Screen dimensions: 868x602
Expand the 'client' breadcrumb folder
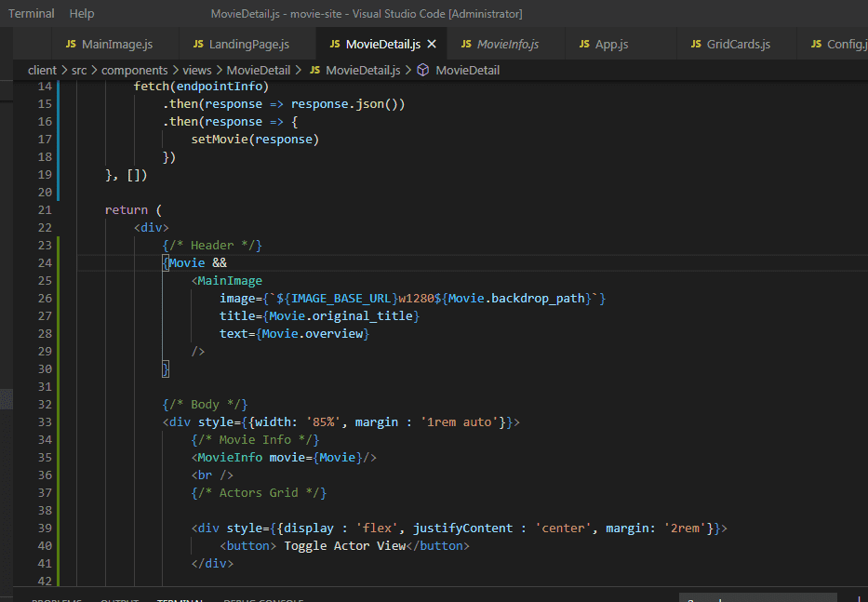(42, 70)
